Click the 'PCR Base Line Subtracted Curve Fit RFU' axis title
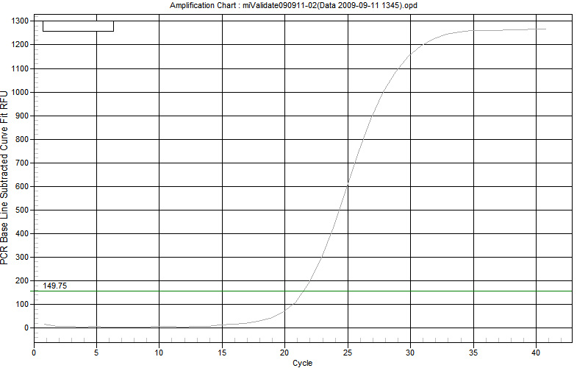The width and height of the screenshot is (588, 368). click(4, 177)
